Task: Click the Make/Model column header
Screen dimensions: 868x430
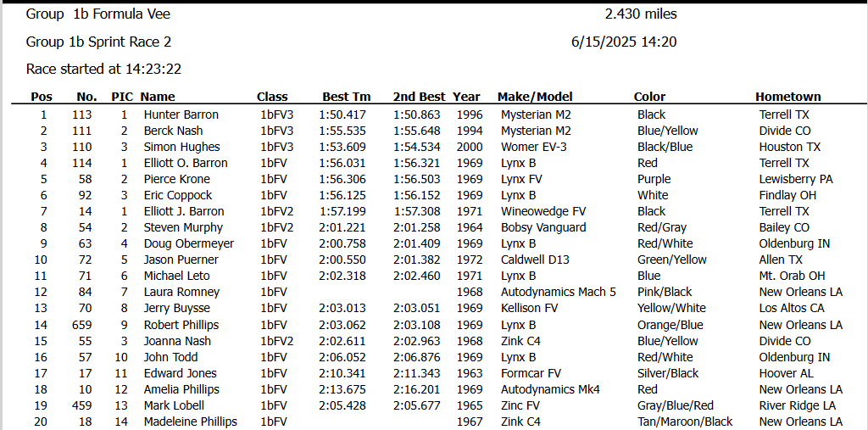Action: tap(535, 97)
